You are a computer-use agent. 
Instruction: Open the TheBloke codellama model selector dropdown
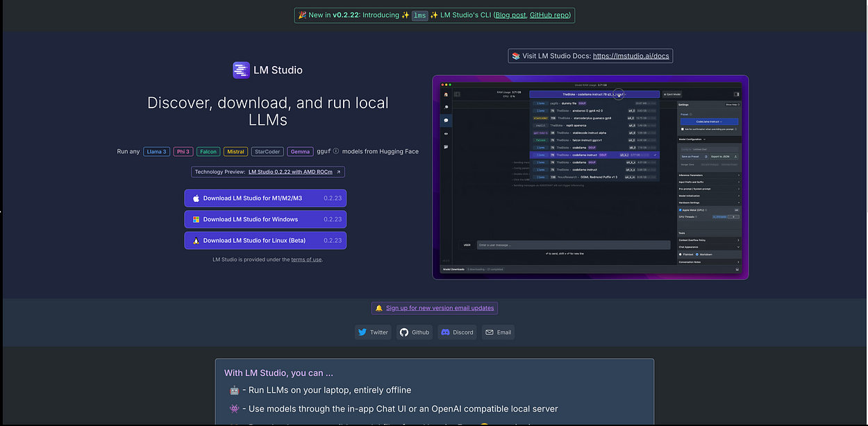(x=594, y=94)
